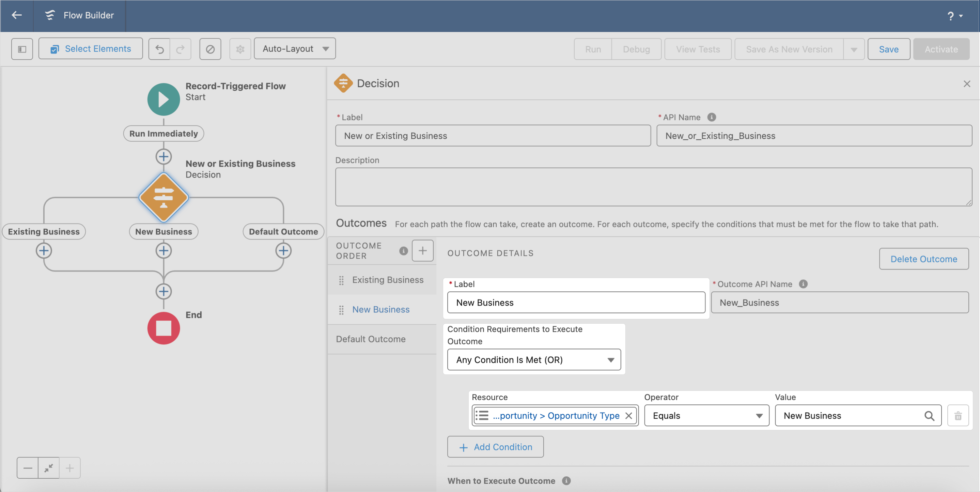Click the Save button
The width and height of the screenshot is (980, 492).
(888, 49)
